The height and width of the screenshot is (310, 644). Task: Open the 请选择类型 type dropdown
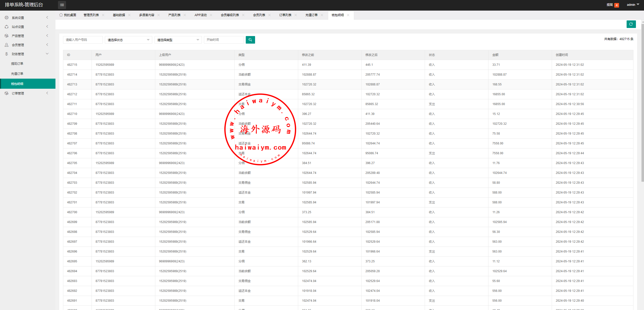[x=178, y=40]
